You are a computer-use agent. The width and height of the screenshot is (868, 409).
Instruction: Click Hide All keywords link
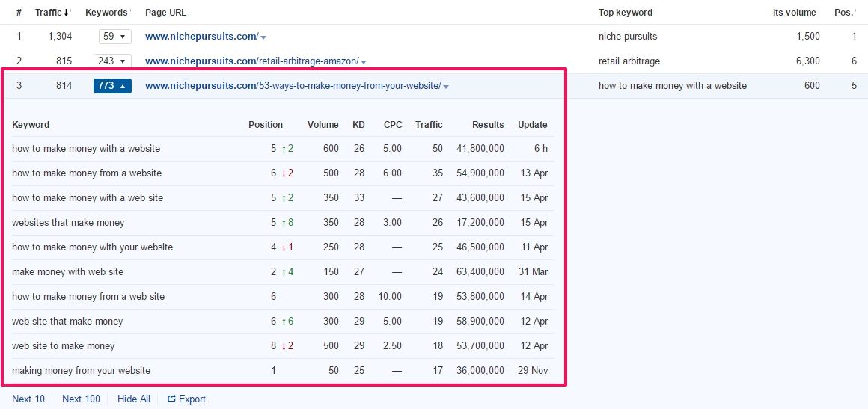(x=134, y=399)
